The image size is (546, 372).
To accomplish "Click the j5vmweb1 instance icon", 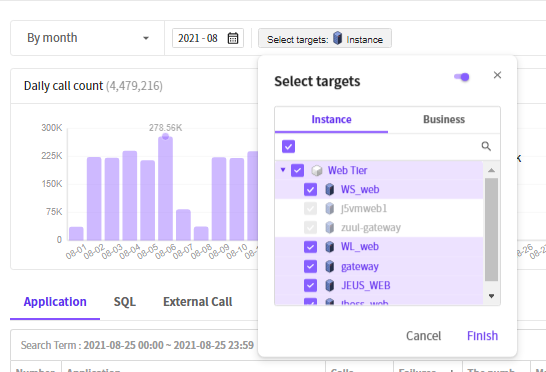I will tap(329, 209).
